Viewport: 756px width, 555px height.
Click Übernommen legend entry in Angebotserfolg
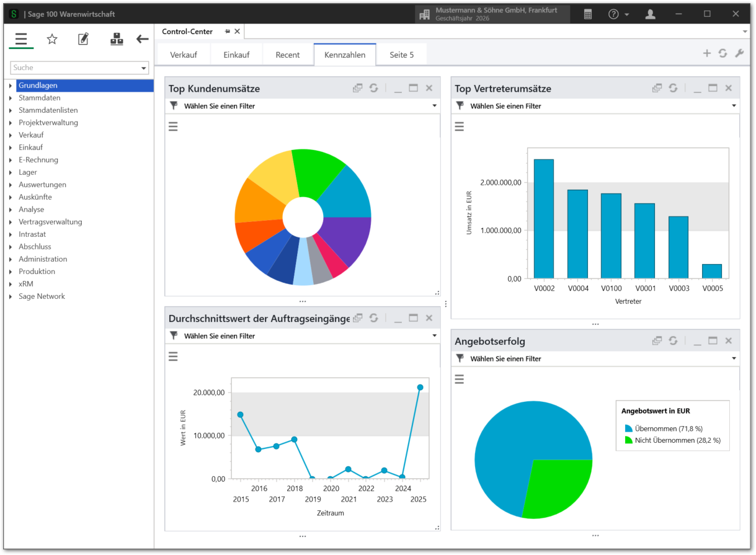pos(664,428)
